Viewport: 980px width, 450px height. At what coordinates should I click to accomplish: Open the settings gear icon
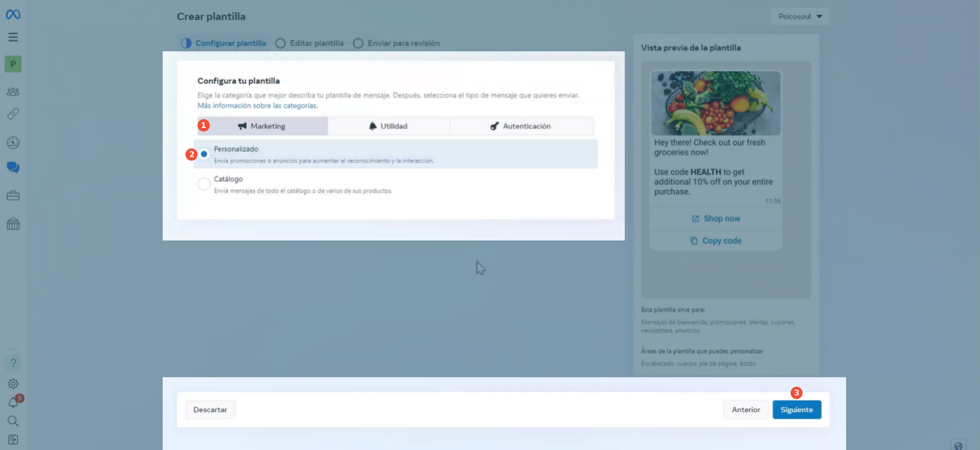(x=13, y=383)
